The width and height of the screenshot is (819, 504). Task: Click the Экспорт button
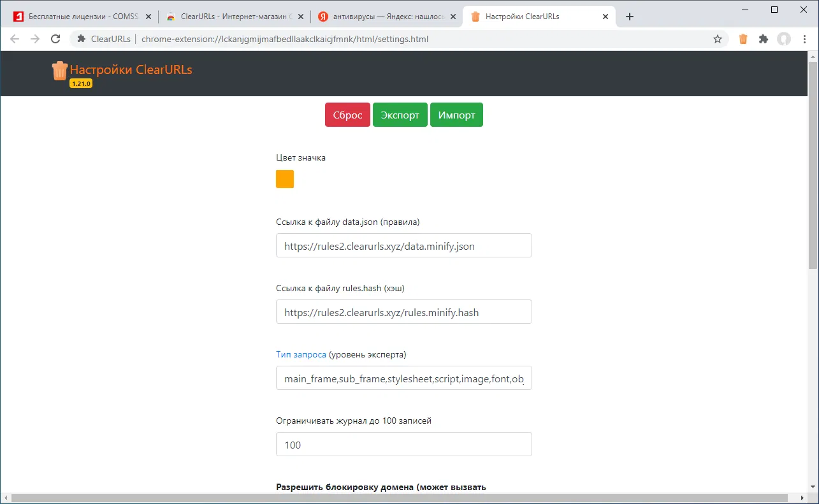coord(400,115)
